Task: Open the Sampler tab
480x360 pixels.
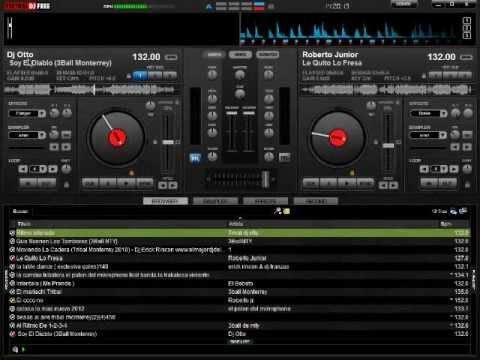Action: [x=215, y=201]
